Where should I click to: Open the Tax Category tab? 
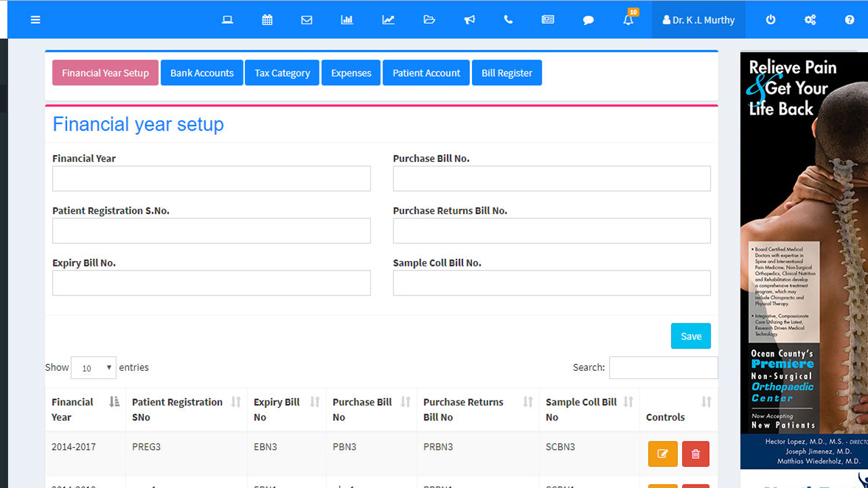(x=282, y=73)
